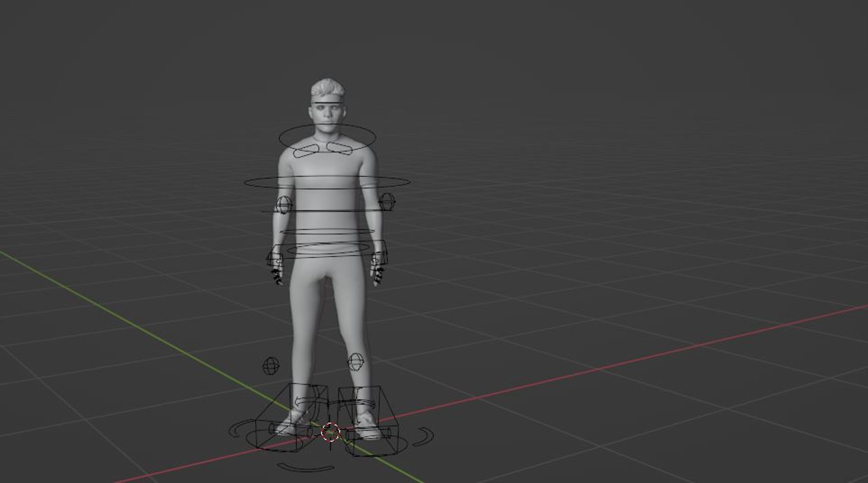Viewport: 868px width, 483px height.
Task: Select the knee sphere control on screen-right leg
Action: click(x=356, y=362)
